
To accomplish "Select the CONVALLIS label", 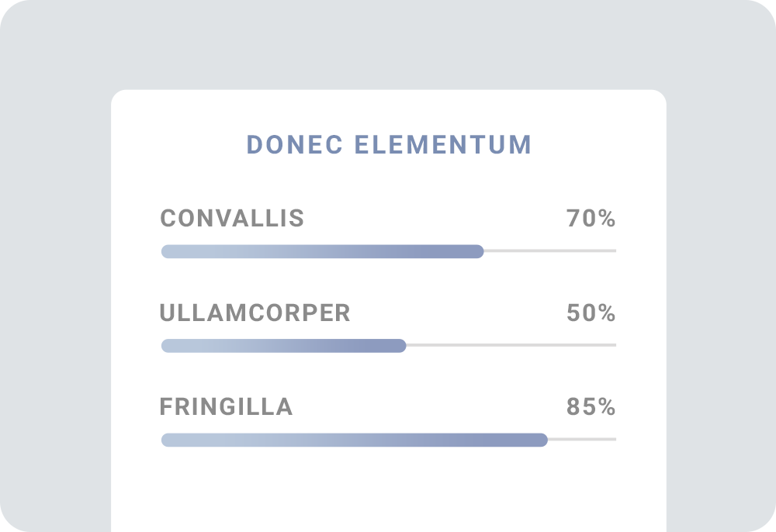I will [x=232, y=219].
